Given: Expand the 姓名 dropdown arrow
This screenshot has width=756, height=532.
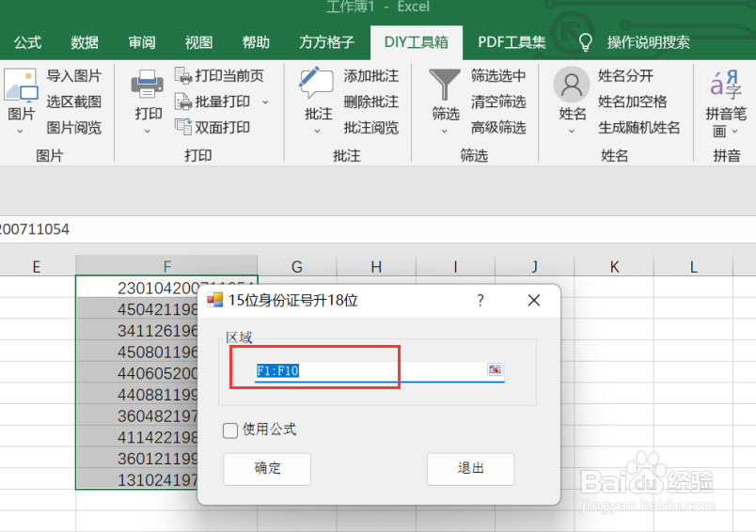Looking at the screenshot, I should 572,131.
